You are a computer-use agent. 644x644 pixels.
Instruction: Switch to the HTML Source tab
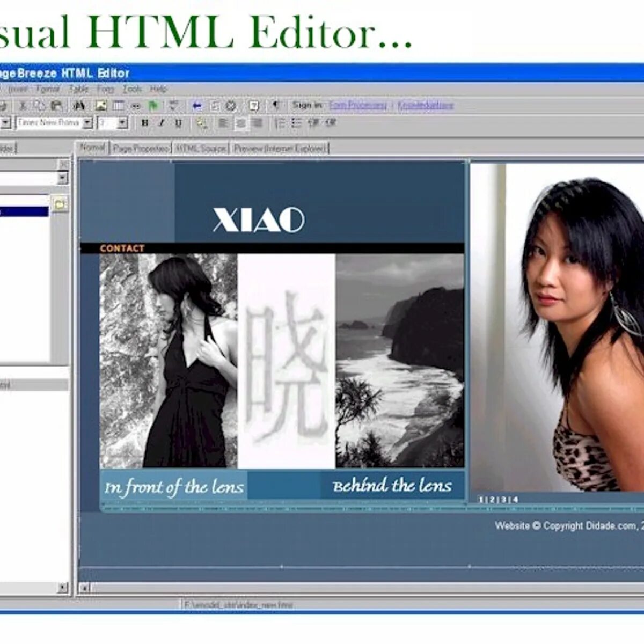pyautogui.click(x=201, y=148)
